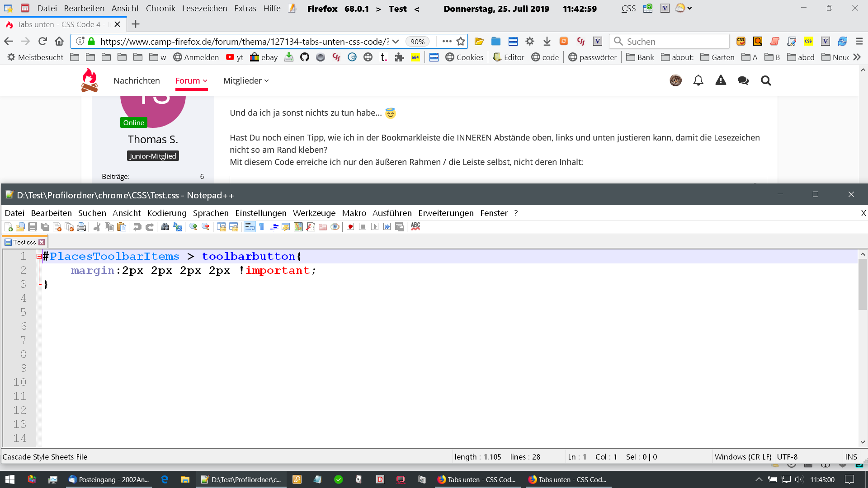The width and height of the screenshot is (868, 488).
Task: Toggle Word Wrap in Notepad++ toolbar
Action: 250,227
